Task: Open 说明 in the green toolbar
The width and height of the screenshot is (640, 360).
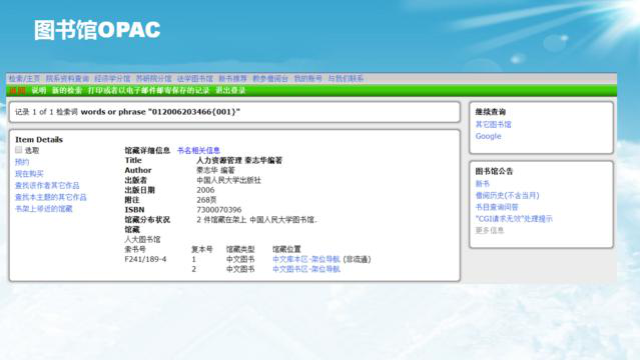Action: [x=39, y=91]
